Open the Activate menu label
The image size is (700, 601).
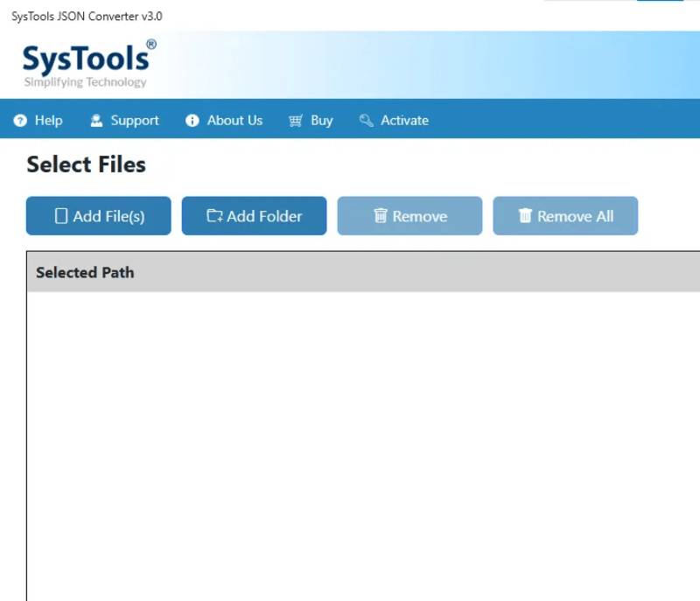(x=404, y=121)
